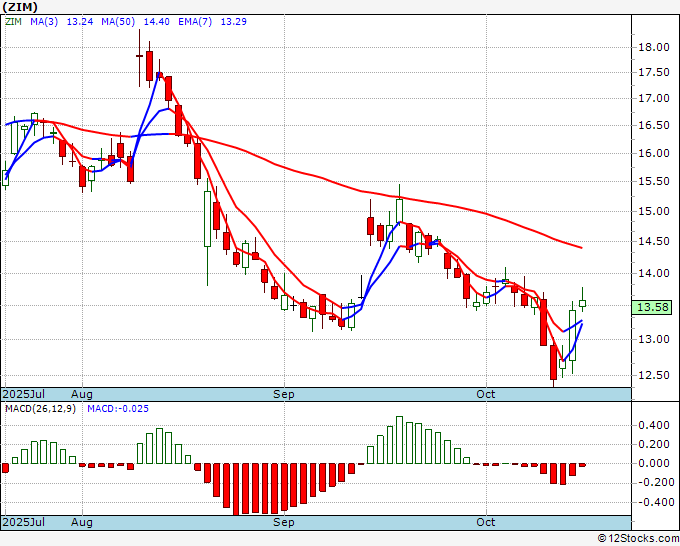
Task: Click 2025Jul on MACD date axis
Action: pyautogui.click(x=24, y=522)
